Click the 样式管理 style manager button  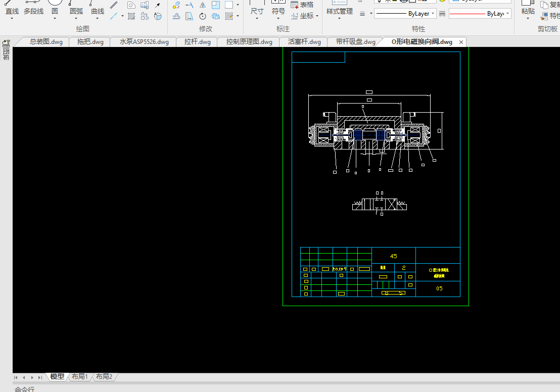[x=339, y=11]
